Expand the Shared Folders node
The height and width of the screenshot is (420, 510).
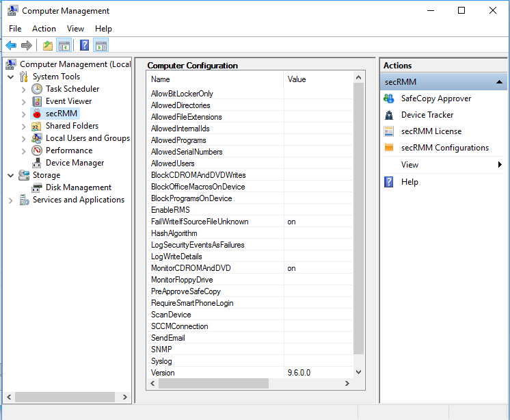(23, 127)
